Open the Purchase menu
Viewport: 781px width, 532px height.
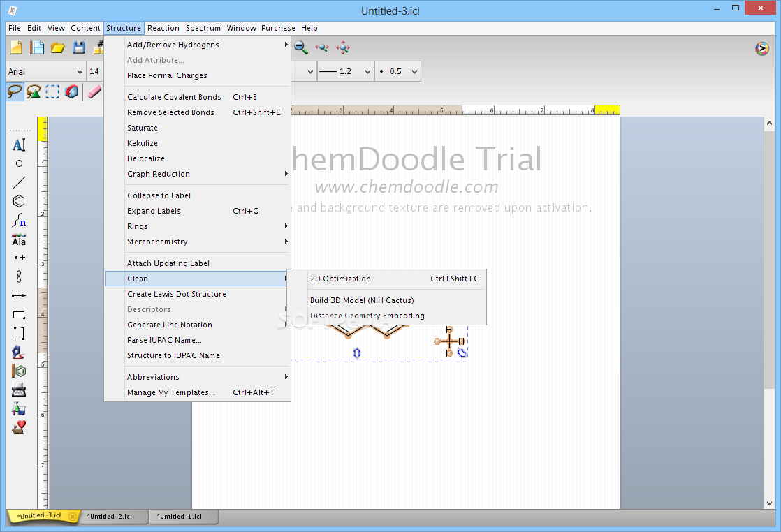point(278,28)
